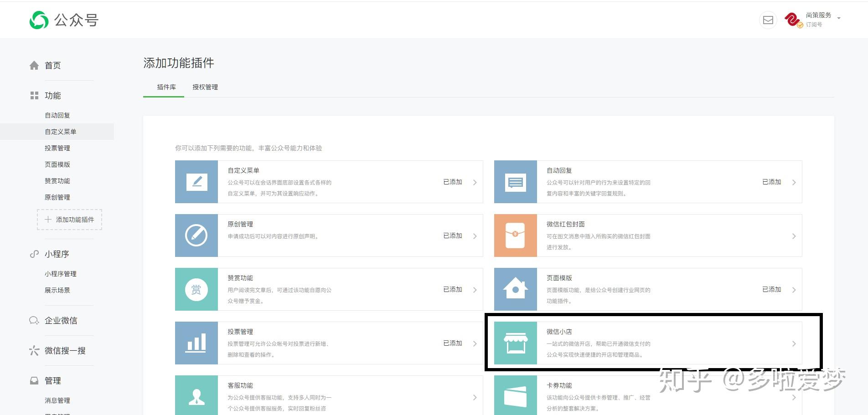This screenshot has height=415, width=868.
Task: Expand the 自动回复 card chevron
Action: [x=794, y=182]
